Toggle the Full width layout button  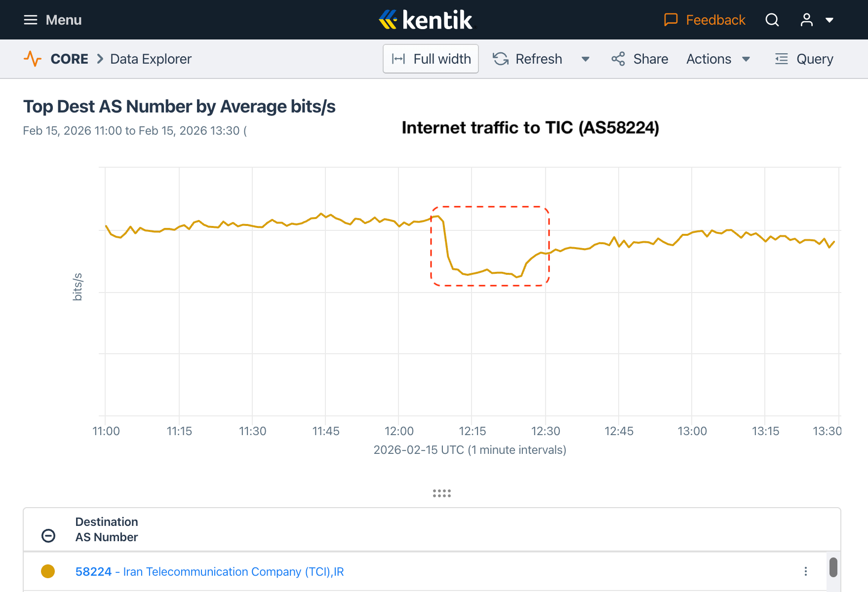[x=431, y=59]
